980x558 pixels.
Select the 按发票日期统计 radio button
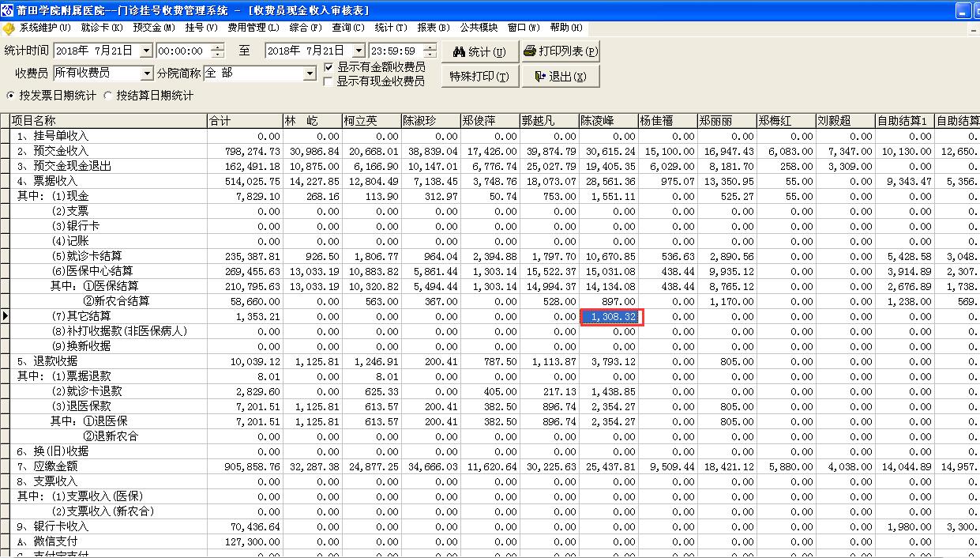point(10,96)
